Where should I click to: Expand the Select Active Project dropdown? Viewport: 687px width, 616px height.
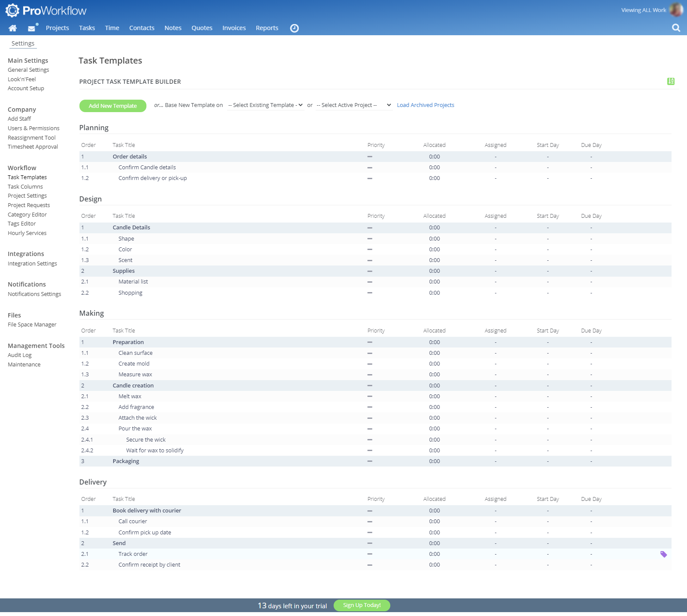click(353, 105)
